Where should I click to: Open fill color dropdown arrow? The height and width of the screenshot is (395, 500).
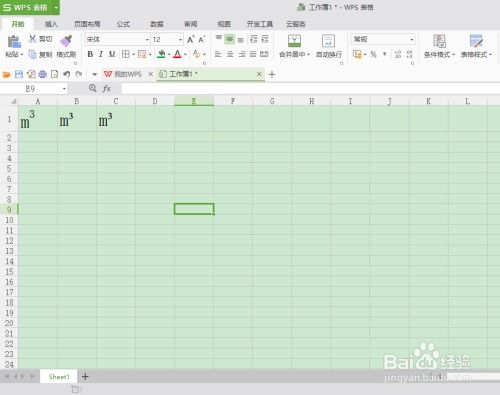169,54
